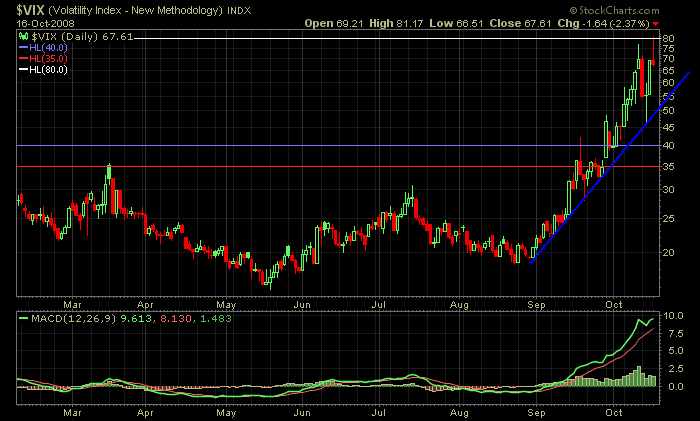Click the 75 price axis label
The image size is (700, 421).
point(668,49)
